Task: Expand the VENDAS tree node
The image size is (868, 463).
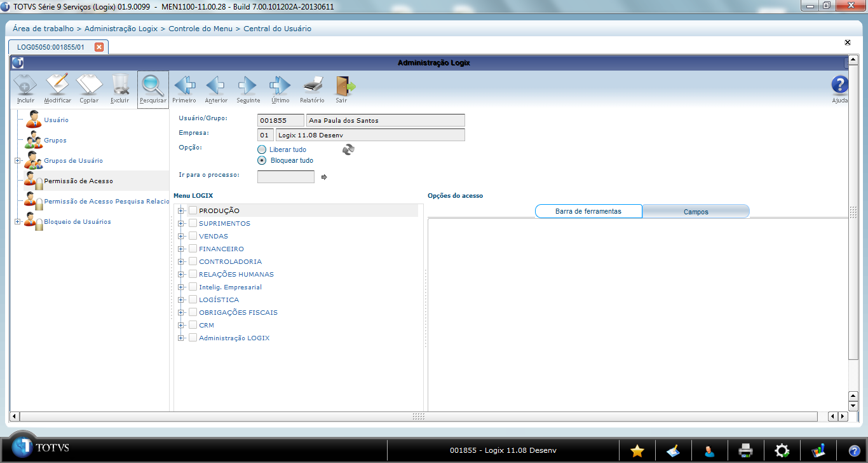Action: 181,236
